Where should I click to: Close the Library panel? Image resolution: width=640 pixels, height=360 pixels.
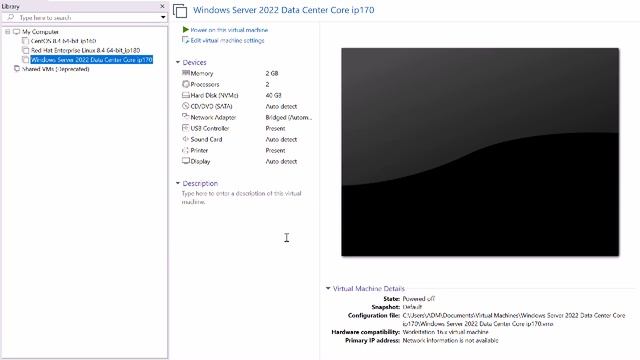click(162, 6)
